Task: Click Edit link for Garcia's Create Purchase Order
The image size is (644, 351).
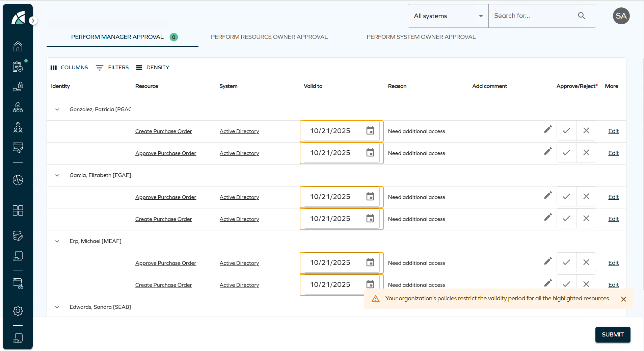Action: (x=613, y=219)
